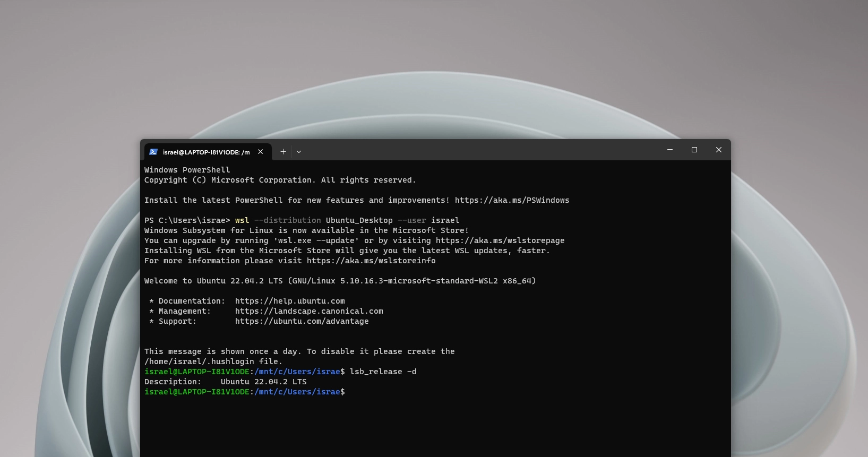The height and width of the screenshot is (457, 868).
Task: Click 'Welcome to Ubuntu 22.04.2 LTS' line
Action: pos(340,281)
